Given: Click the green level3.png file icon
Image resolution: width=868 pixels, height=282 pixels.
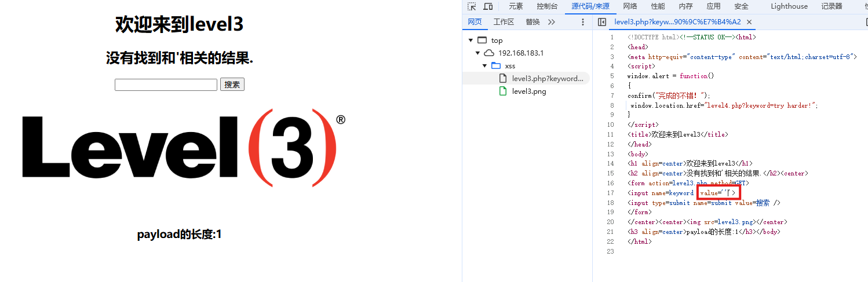Looking at the screenshot, I should (x=503, y=91).
